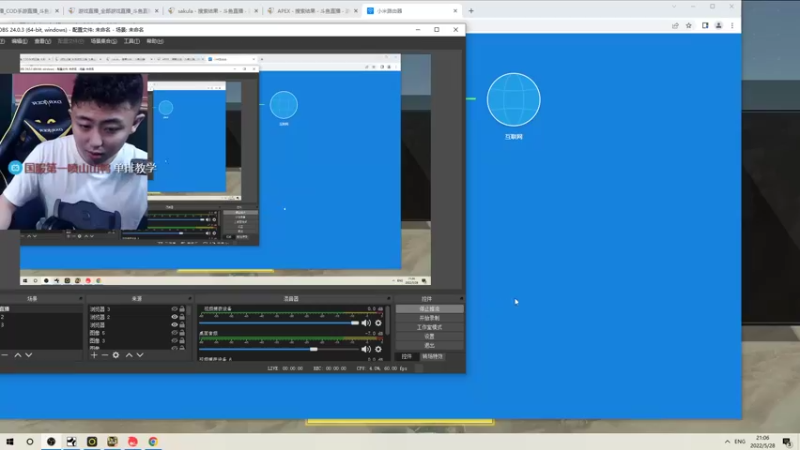The image size is (800, 450).
Task: Toggle lock on 浏览器 2 source
Action: 182,317
